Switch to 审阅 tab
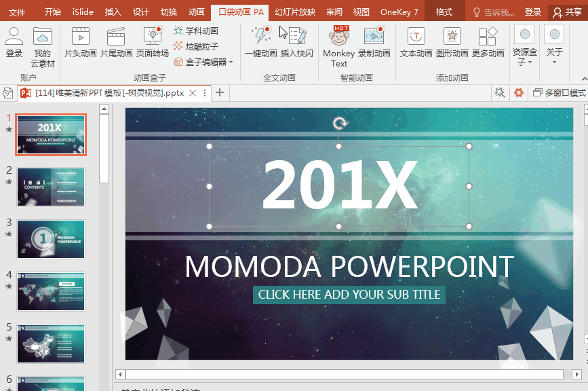 coord(334,12)
